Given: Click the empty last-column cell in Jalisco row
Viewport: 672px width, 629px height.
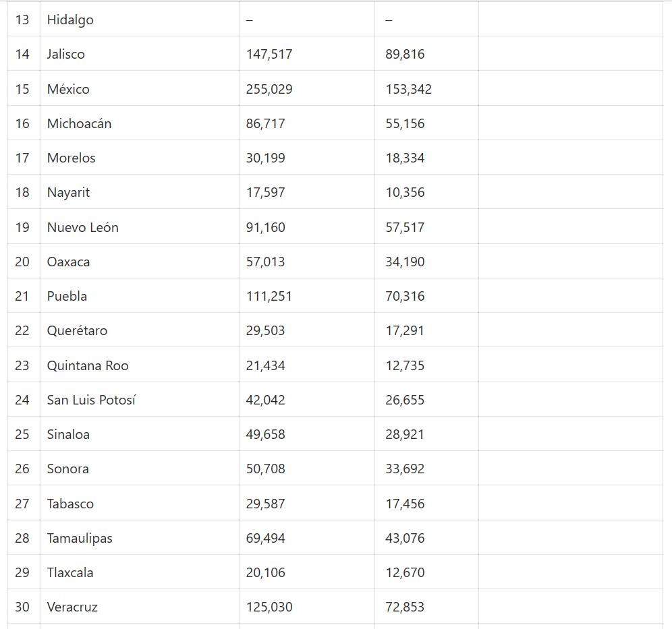Looking at the screenshot, I should pos(570,54).
